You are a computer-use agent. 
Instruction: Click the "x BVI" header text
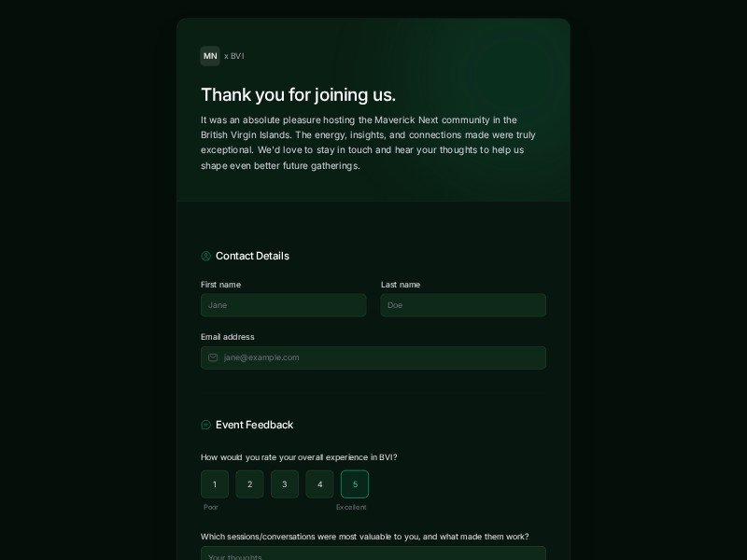(x=234, y=56)
